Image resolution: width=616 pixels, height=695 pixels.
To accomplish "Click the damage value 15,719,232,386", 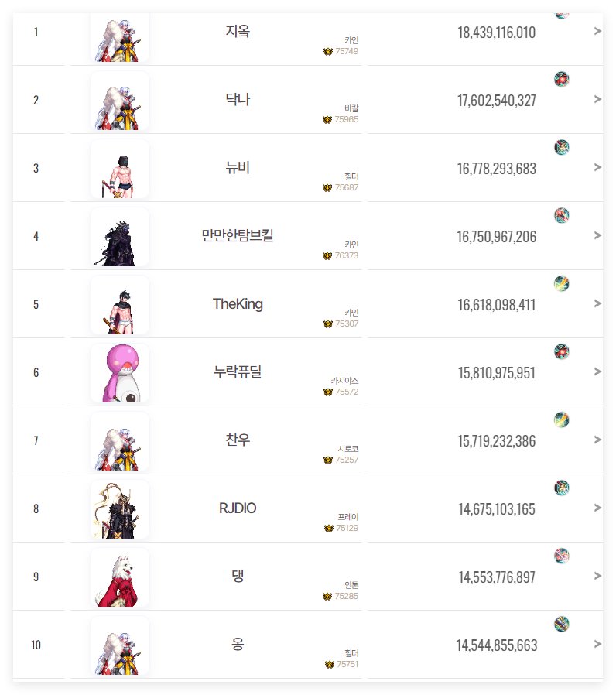I will 496,441.
